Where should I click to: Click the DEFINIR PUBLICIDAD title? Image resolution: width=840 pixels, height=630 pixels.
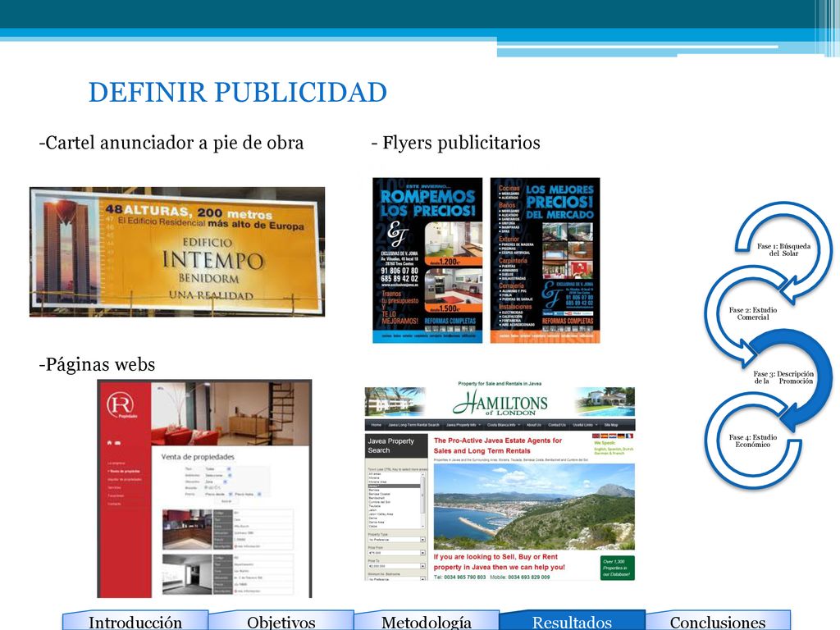pos(238,92)
